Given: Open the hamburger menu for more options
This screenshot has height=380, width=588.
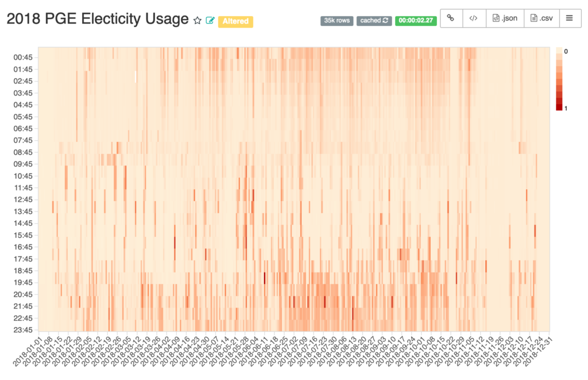Looking at the screenshot, I should coord(569,18).
